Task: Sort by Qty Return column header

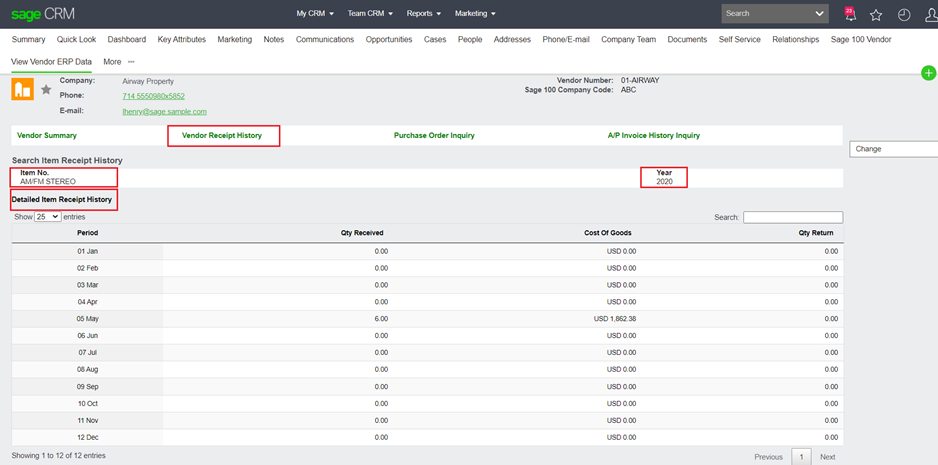Action: pyautogui.click(x=816, y=233)
